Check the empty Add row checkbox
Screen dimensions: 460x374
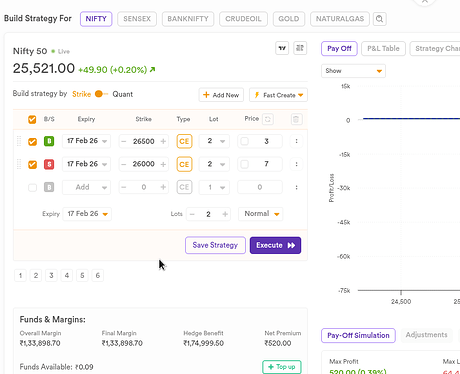click(32, 187)
